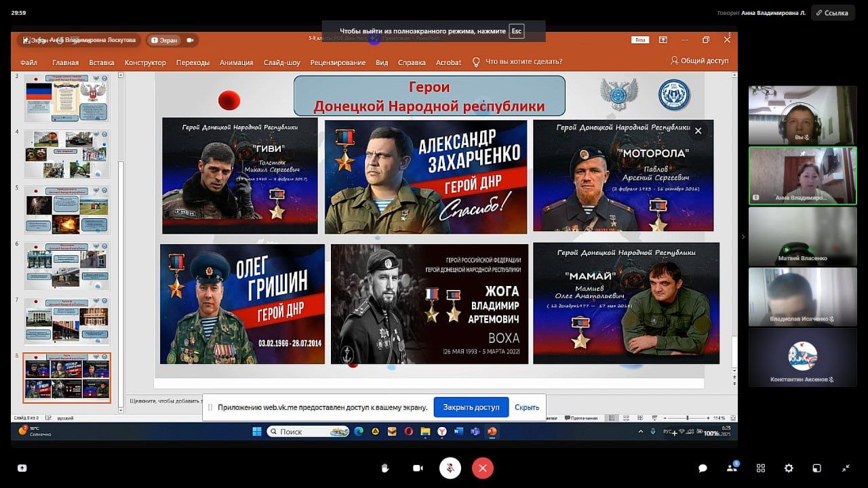Open the Конструктор ribbon tab
Image resolution: width=868 pixels, height=488 pixels.
[x=145, y=62]
